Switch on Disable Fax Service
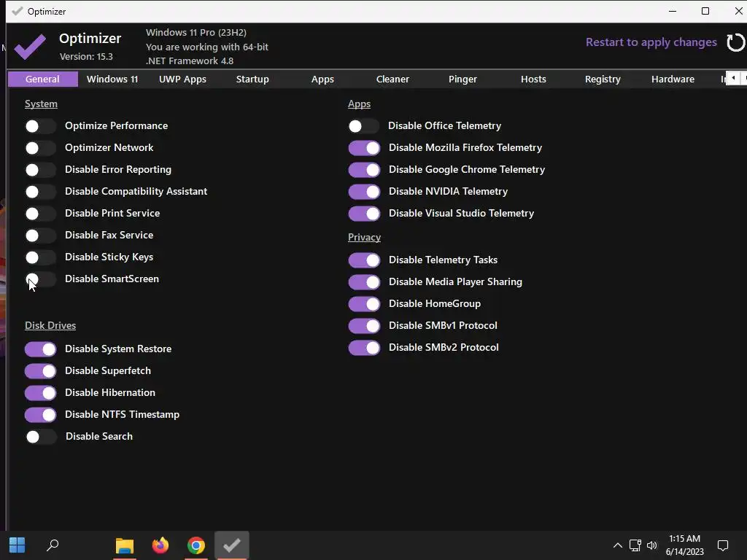The height and width of the screenshot is (560, 747). pyautogui.click(x=41, y=236)
